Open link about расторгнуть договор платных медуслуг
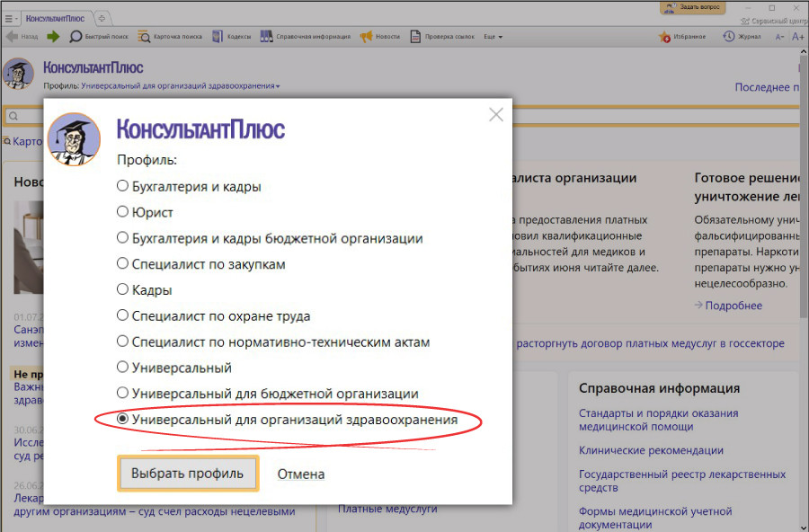The height and width of the screenshot is (532, 809). (x=650, y=343)
